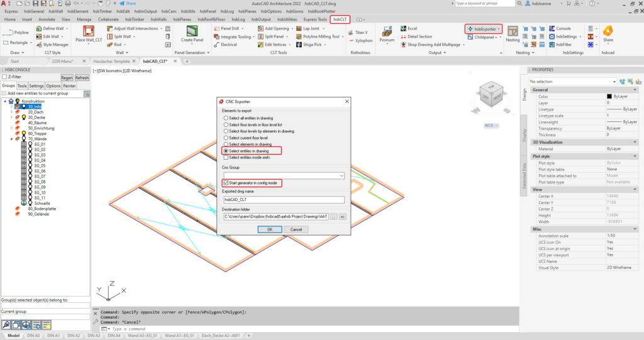Collapse the 70_Wände tree node
Viewport: 644px width, 340px height.
point(11,139)
